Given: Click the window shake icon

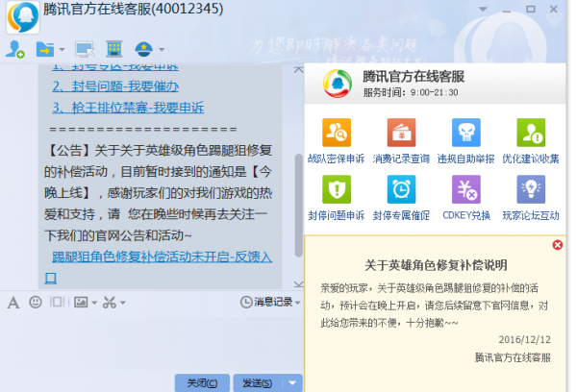Looking at the screenshot, I should point(58,303).
